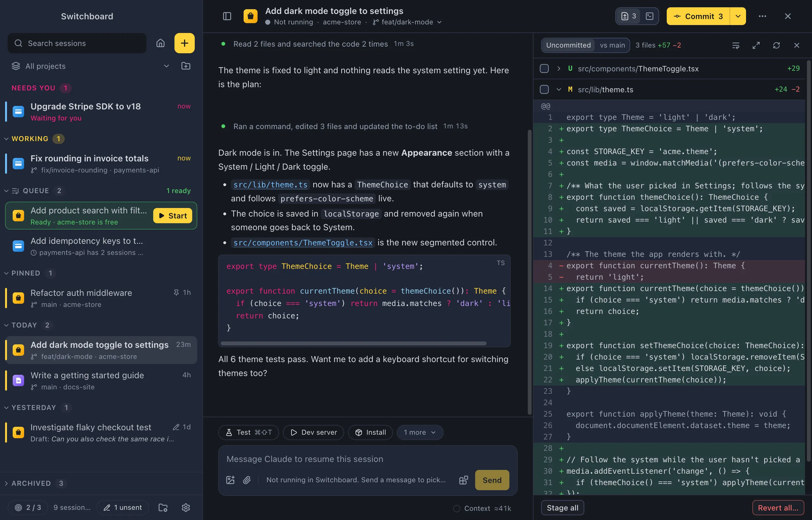Switch diff view to Uncommitted
The height and width of the screenshot is (520, 812).
[x=568, y=45]
